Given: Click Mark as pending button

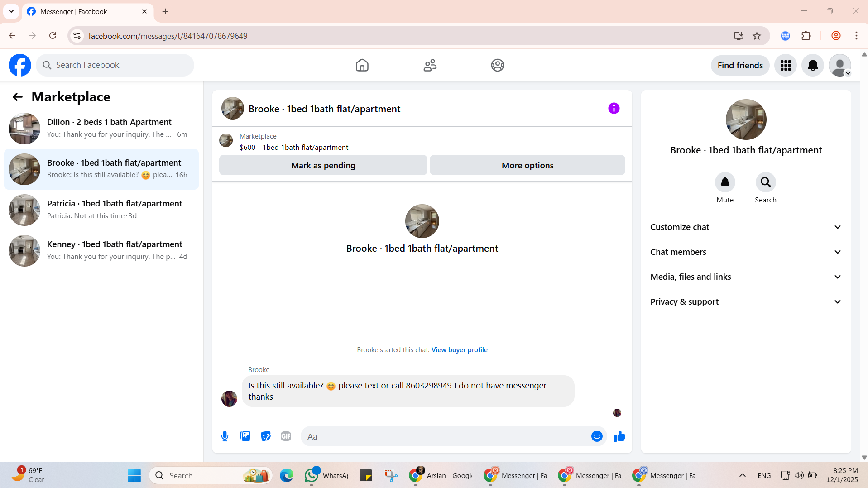Looking at the screenshot, I should click(323, 165).
